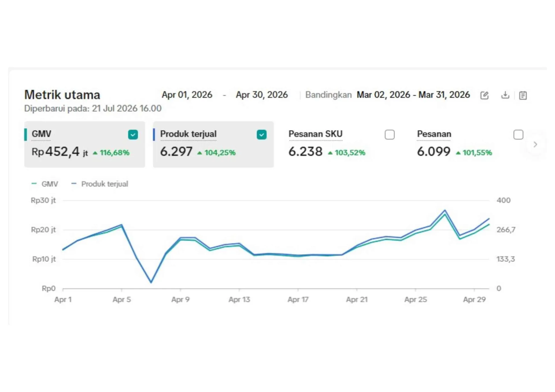Open end date Apr 30, 2026 picker
The image size is (555, 392).
coord(262,95)
